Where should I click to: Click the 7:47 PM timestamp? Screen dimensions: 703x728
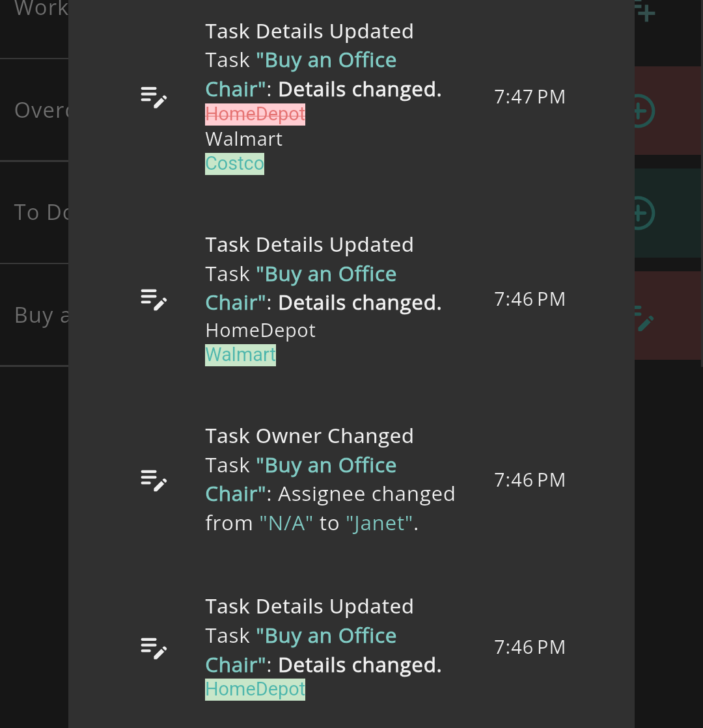pyautogui.click(x=530, y=97)
